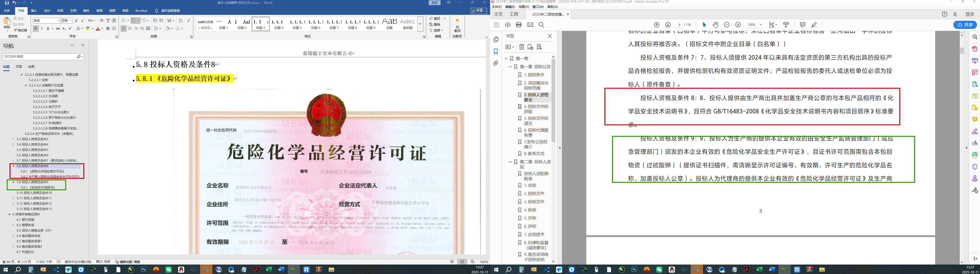
Task: Add a comment note in Acrobat
Action: [803, 25]
